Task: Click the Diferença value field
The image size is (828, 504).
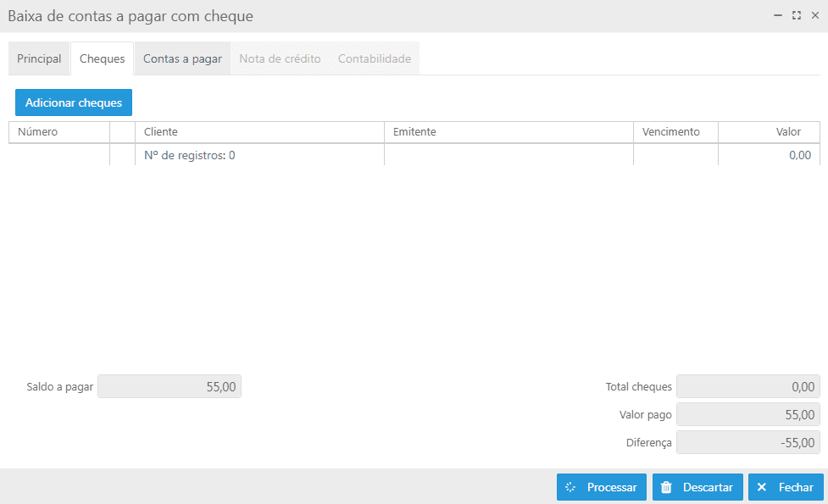Action: 748,442
